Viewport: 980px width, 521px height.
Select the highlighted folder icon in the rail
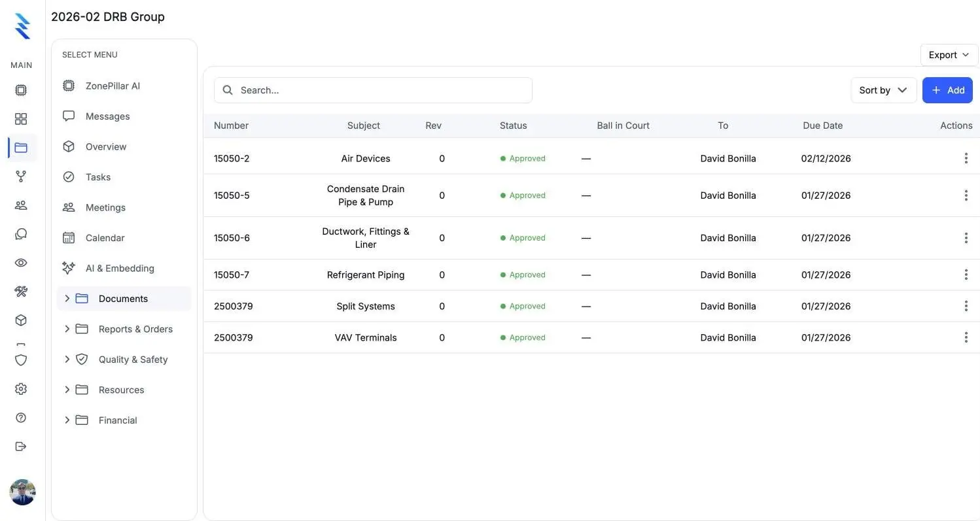point(21,148)
